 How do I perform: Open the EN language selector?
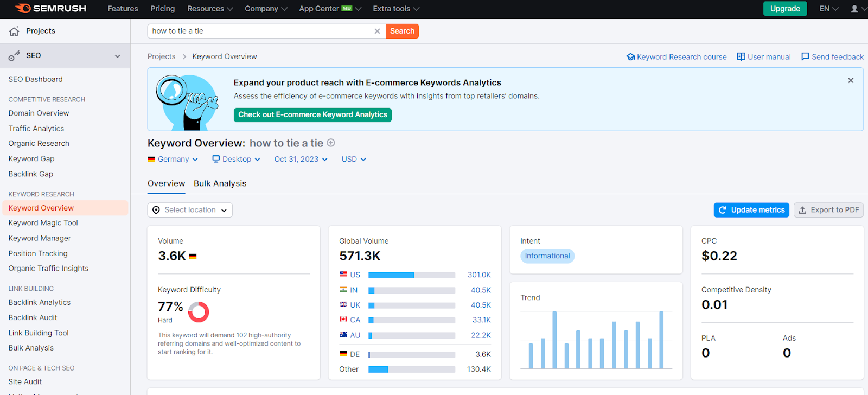click(x=829, y=9)
